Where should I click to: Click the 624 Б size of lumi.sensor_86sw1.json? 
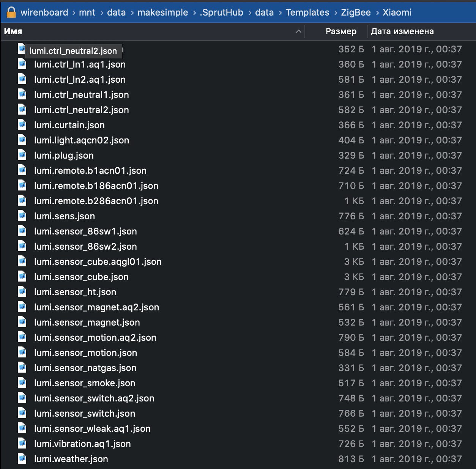click(351, 231)
